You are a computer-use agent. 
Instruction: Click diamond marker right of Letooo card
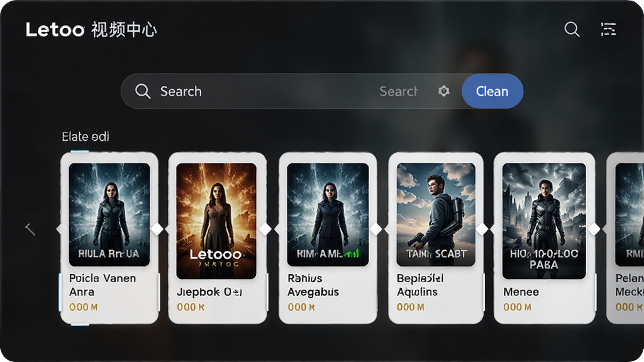click(x=265, y=229)
